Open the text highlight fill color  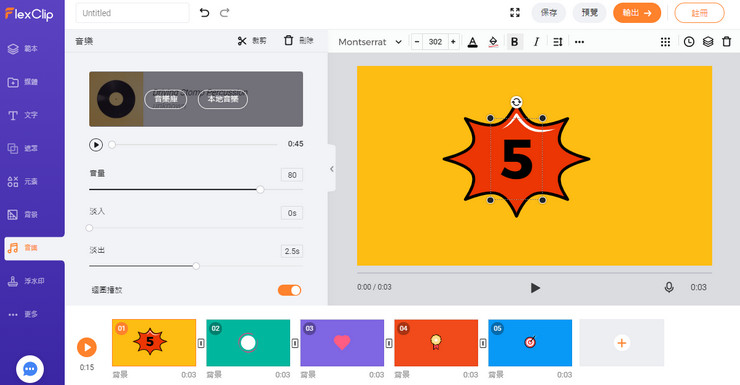[x=493, y=42]
